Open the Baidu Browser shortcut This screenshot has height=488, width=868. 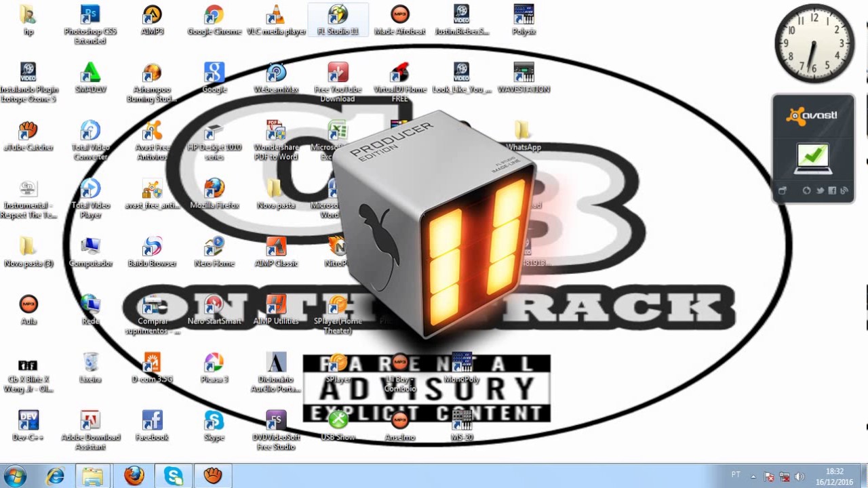(152, 251)
